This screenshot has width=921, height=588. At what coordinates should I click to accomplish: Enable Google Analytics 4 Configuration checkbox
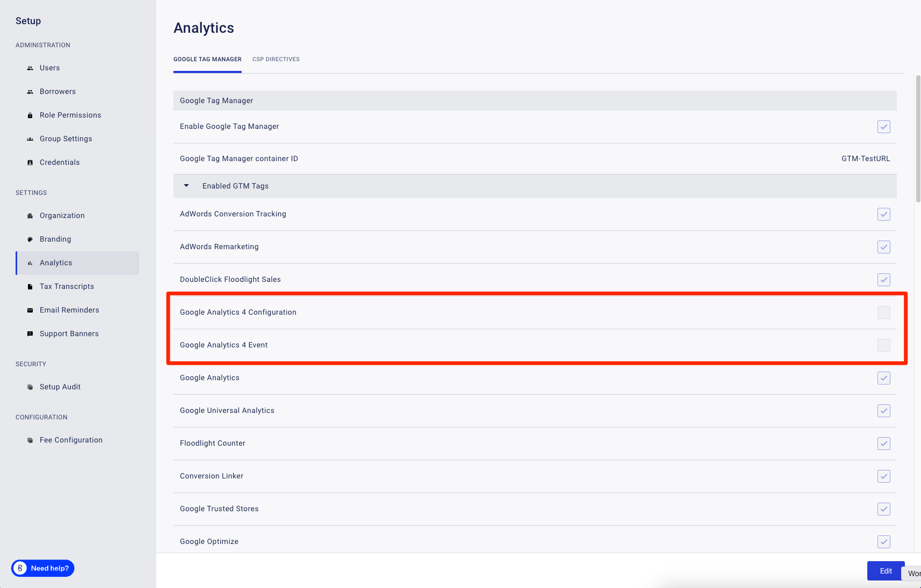click(884, 313)
